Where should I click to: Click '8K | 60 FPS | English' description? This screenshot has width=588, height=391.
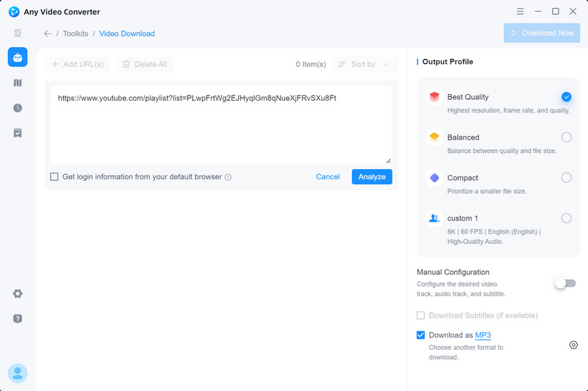[493, 237]
